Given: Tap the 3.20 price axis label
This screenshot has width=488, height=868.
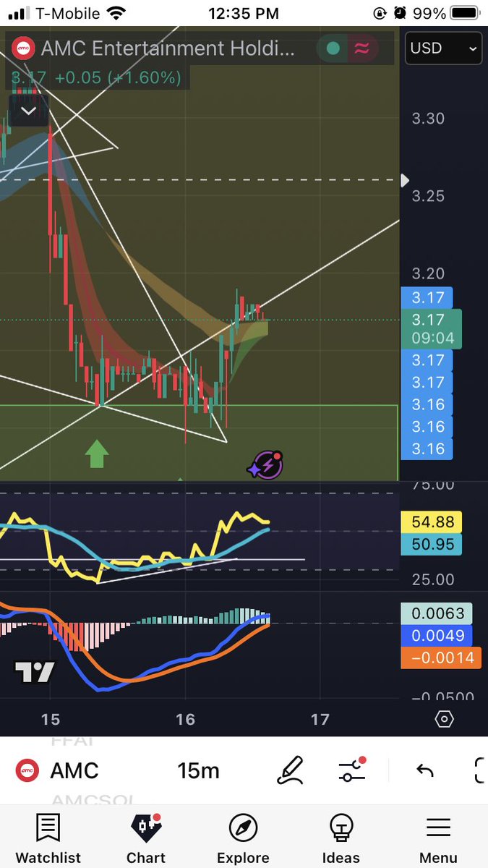Looking at the screenshot, I should 428,273.
